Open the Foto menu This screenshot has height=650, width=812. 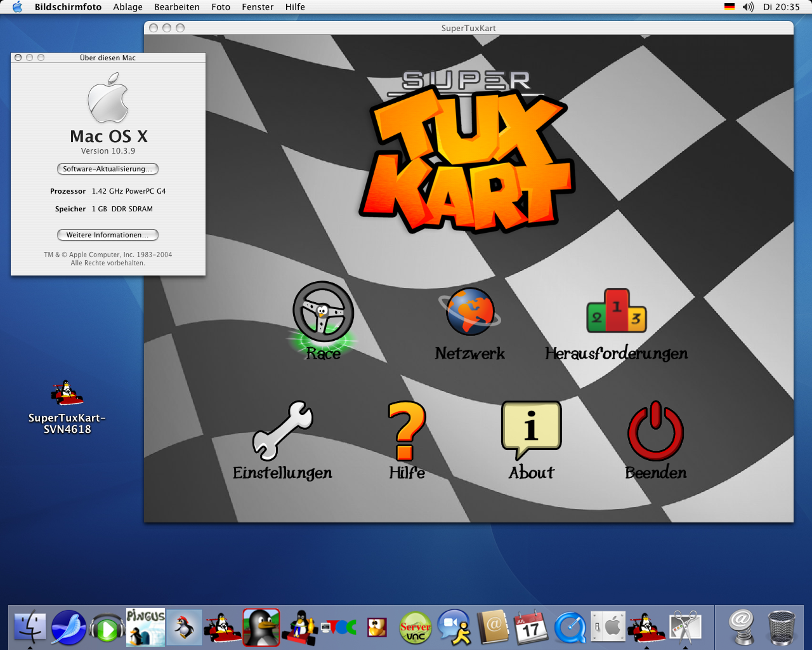click(x=221, y=7)
